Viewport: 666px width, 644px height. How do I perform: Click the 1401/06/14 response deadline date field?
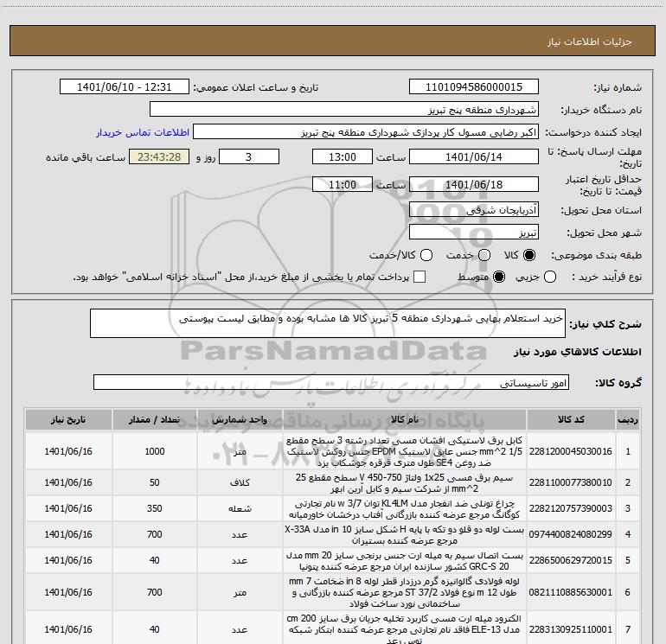(x=474, y=156)
